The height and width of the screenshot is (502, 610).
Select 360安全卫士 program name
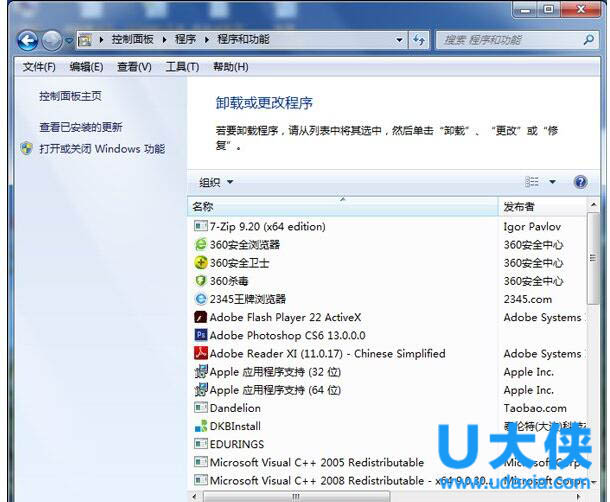pos(239,263)
